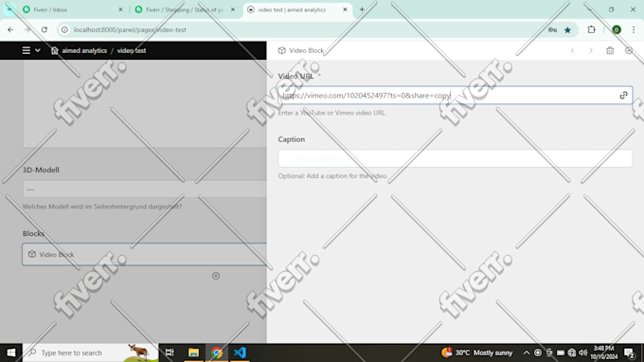This screenshot has width=644, height=362.
Task: Open the battery status icon
Action: tap(561, 353)
